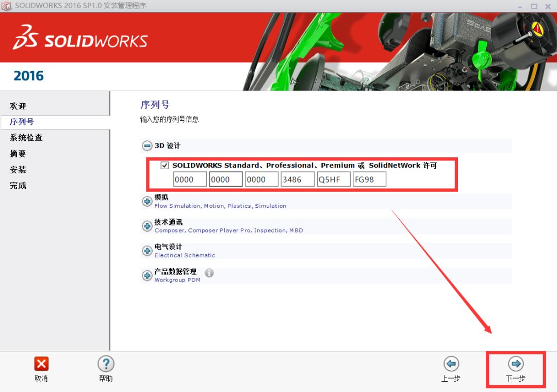Image resolution: width=557 pixels, height=392 pixels.
Task: Click serial field containing FG98
Action: click(370, 179)
